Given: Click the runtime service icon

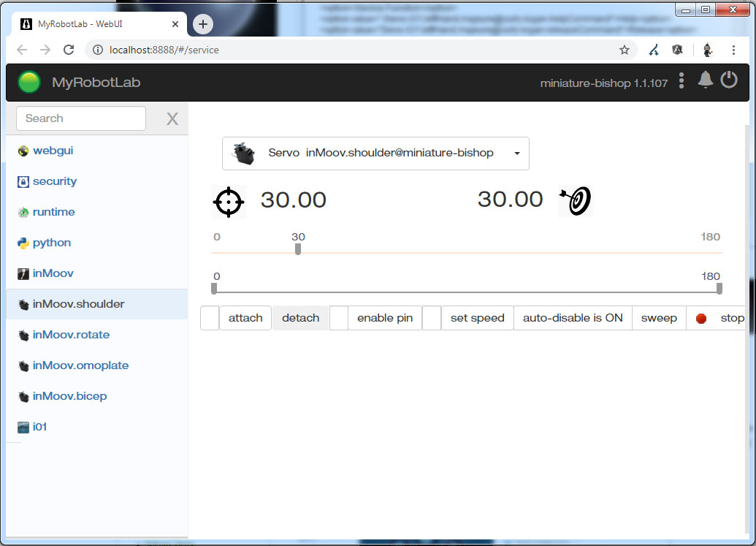Looking at the screenshot, I should [23, 212].
